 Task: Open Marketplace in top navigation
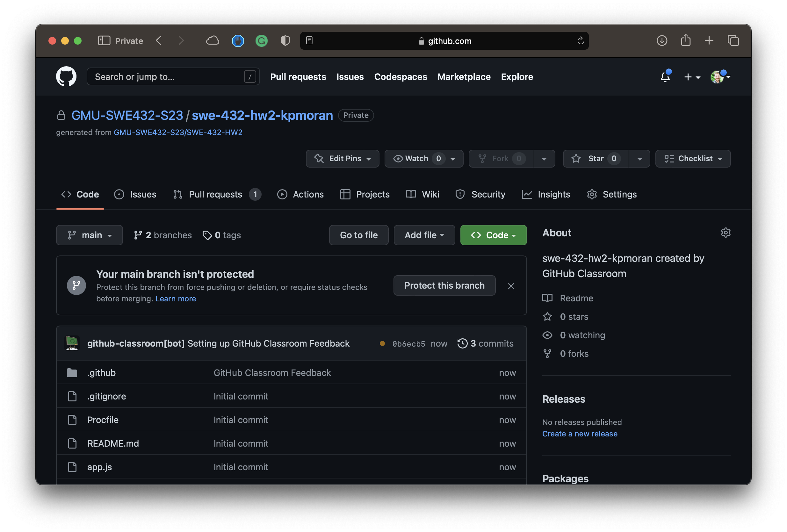pos(464,76)
